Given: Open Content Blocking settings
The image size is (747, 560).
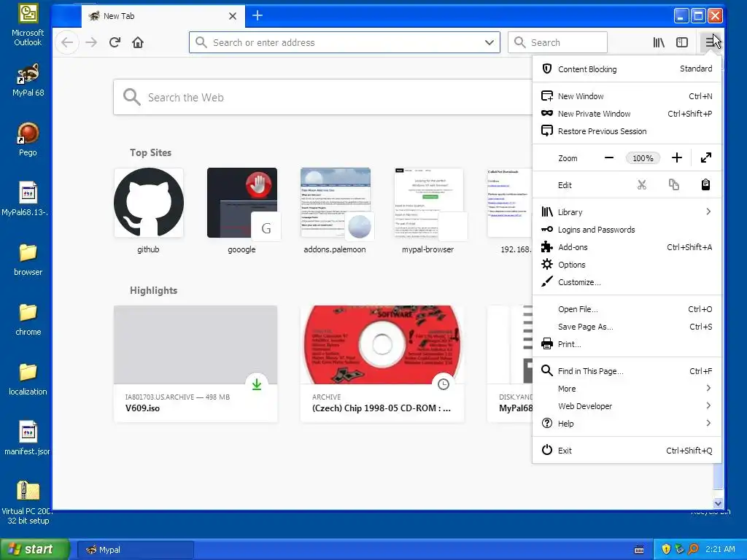Looking at the screenshot, I should pos(627,69).
